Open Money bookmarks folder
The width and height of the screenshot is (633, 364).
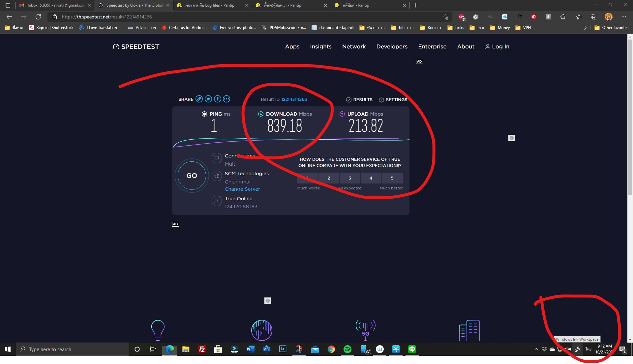(x=500, y=28)
